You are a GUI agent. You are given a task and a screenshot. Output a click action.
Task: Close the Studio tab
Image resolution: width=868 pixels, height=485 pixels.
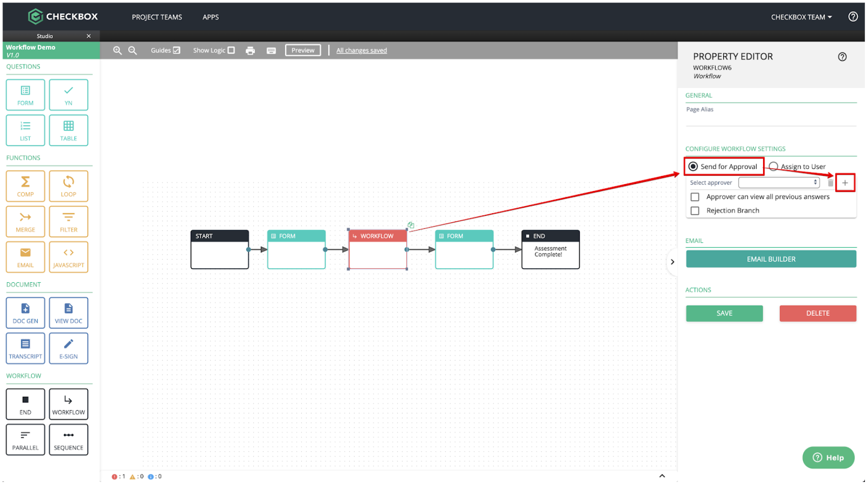(89, 36)
